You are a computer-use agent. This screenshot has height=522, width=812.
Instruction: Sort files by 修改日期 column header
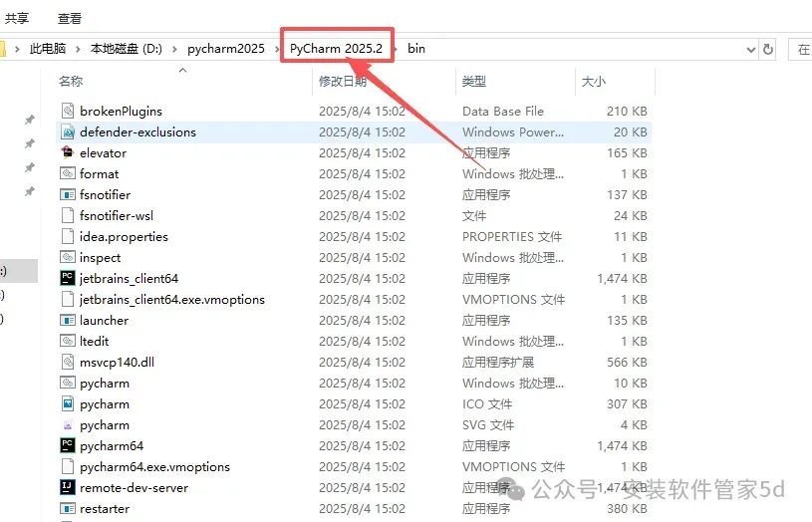click(x=343, y=82)
